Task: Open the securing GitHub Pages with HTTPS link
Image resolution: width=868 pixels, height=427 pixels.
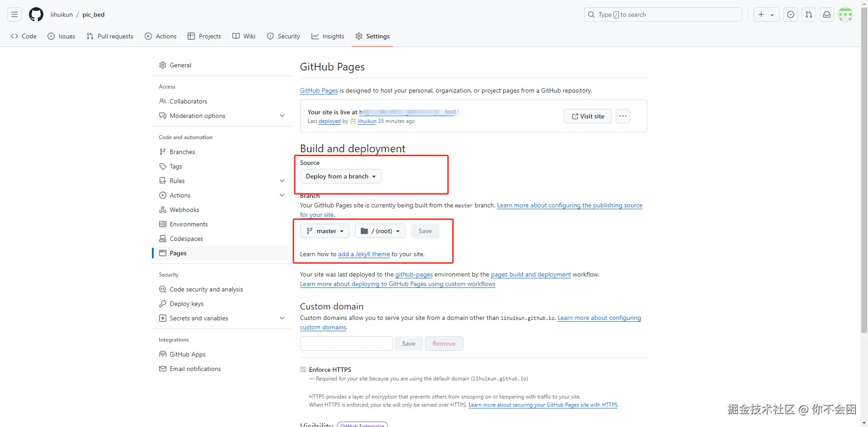Action: pyautogui.click(x=543, y=405)
